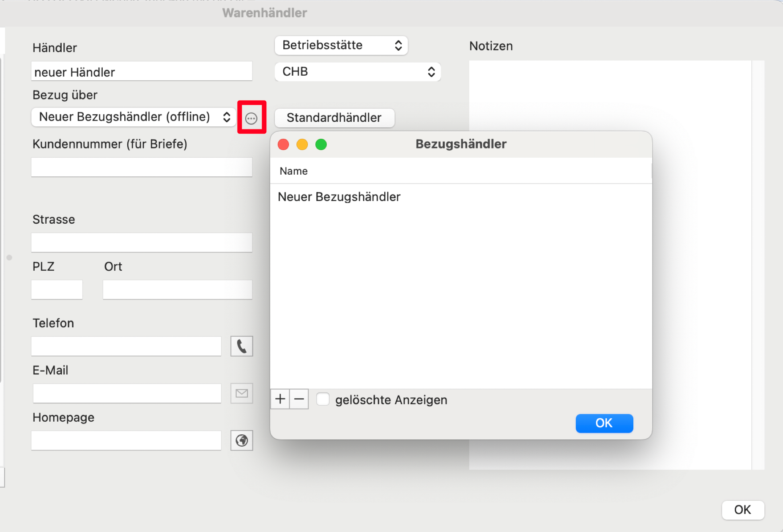
Task: Close the Bezugshändler dialog with red button
Action: 283,145
